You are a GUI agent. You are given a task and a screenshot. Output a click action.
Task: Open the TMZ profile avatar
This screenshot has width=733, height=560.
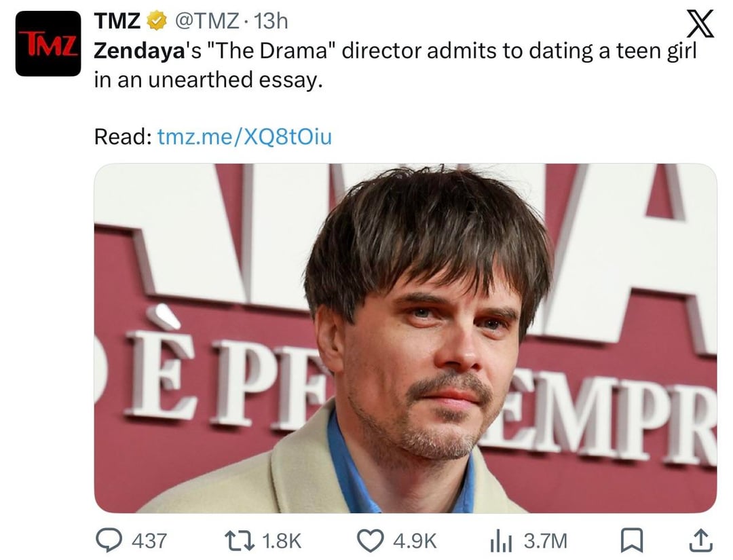48,43
